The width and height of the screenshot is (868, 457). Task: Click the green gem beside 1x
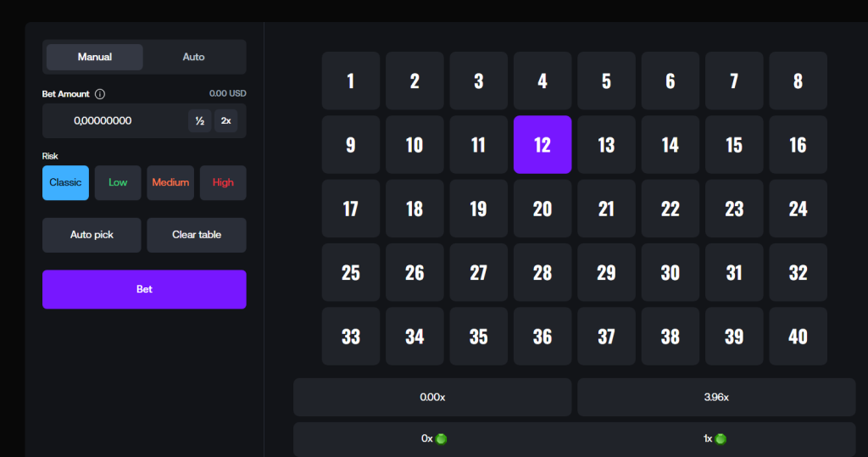721,439
